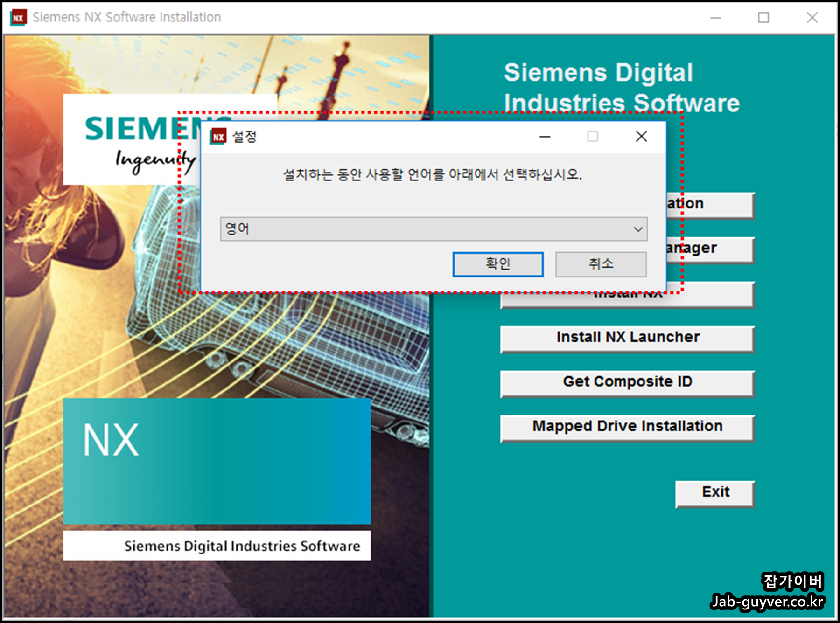Open the 영어 language dropdown
Screen dimensions: 840x623
click(x=434, y=229)
